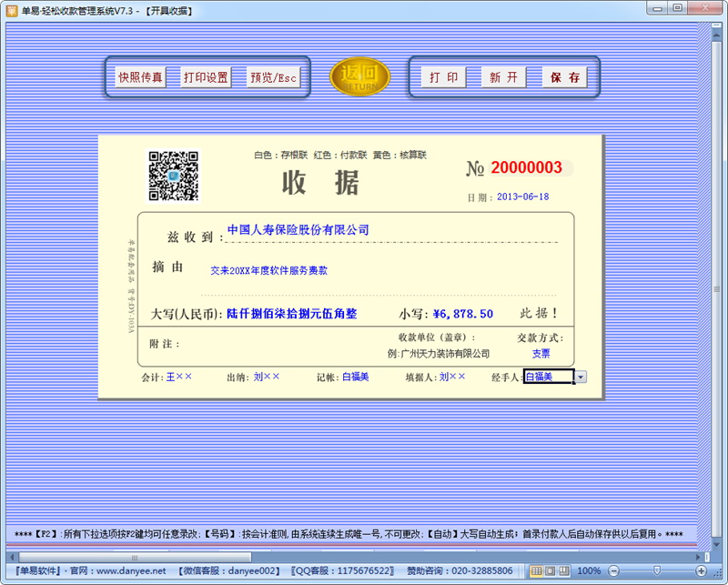Click the amount ¥6,878.50
The image size is (728, 585).
click(x=463, y=314)
